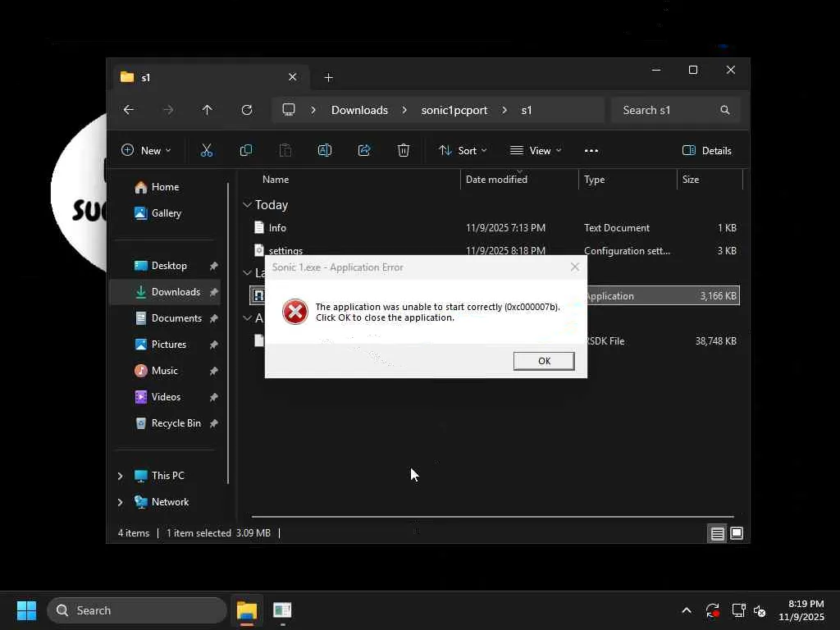This screenshot has width=840, height=630.
Task: Click the taskbar Search box
Action: tap(137, 610)
